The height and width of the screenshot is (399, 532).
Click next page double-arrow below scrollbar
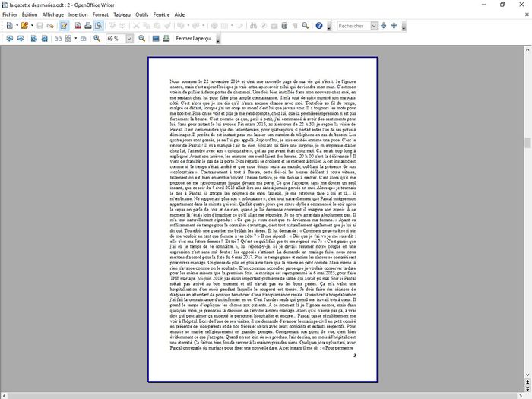[527, 389]
